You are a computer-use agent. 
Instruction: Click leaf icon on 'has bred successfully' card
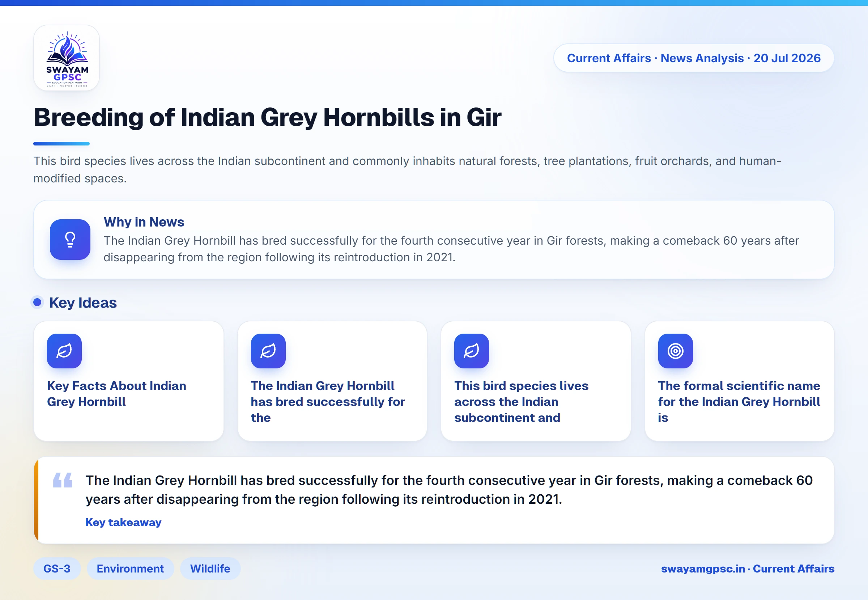click(x=268, y=351)
